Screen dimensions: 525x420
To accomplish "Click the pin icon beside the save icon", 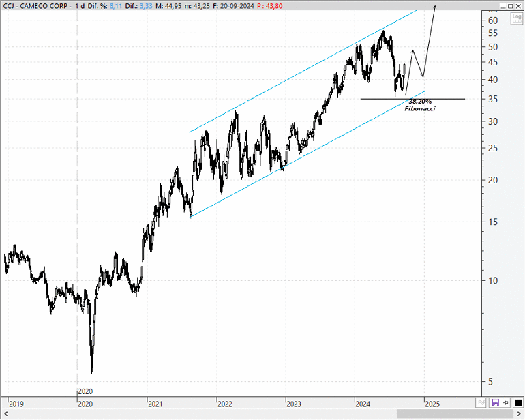I will pyautogui.click(x=506, y=402).
